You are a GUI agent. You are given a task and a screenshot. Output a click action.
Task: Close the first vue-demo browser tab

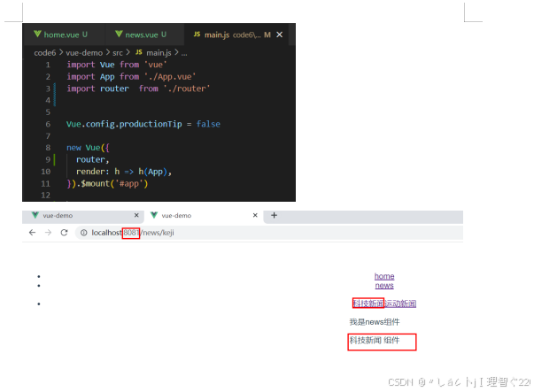point(136,215)
